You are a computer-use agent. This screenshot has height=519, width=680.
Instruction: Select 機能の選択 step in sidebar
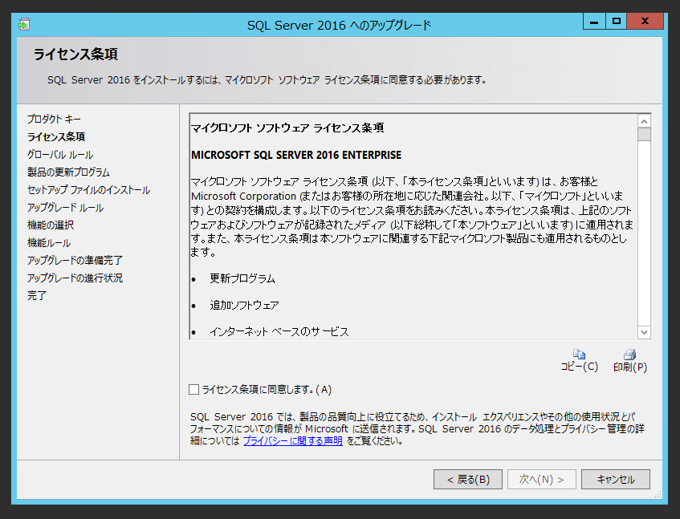[x=50, y=225]
